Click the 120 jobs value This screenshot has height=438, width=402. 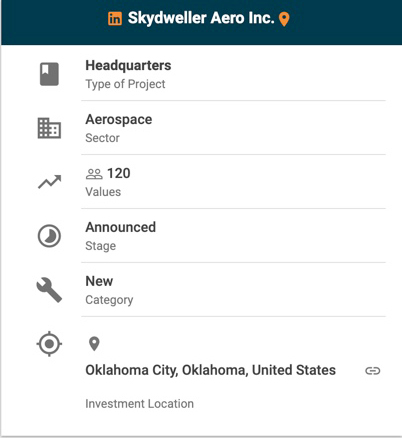[119, 173]
